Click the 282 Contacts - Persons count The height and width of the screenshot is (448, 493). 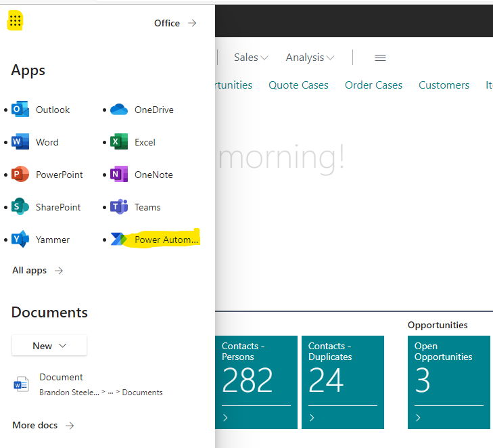pos(247,380)
